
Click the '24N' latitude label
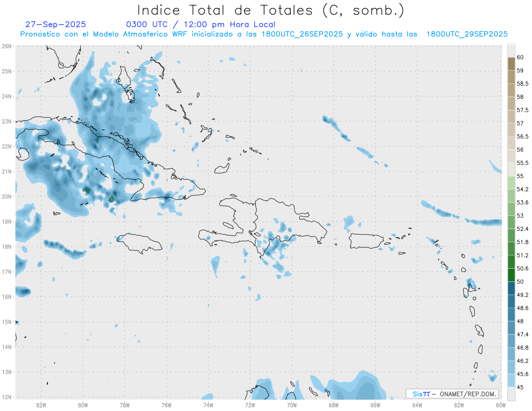pyautogui.click(x=7, y=96)
